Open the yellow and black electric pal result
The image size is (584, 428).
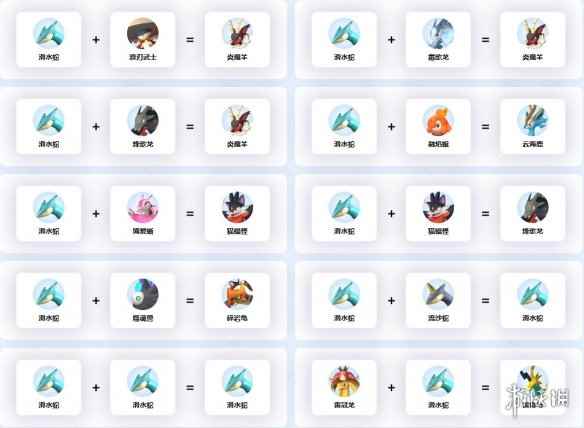click(x=533, y=381)
